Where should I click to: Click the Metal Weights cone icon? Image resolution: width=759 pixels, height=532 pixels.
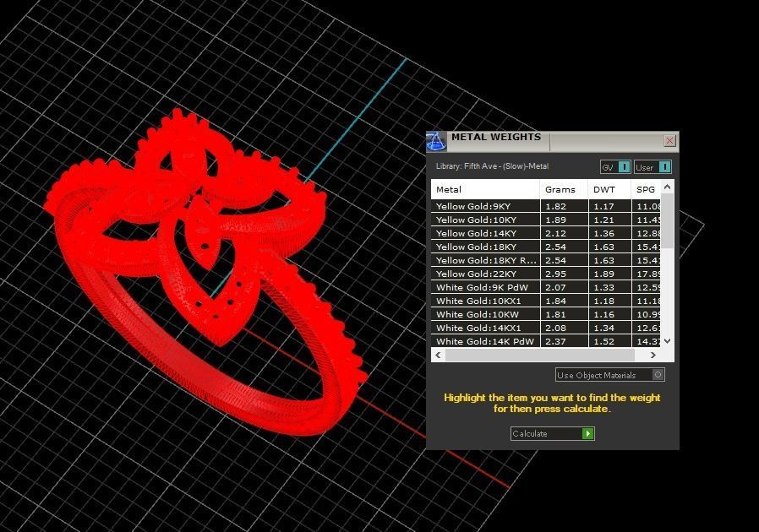point(435,142)
